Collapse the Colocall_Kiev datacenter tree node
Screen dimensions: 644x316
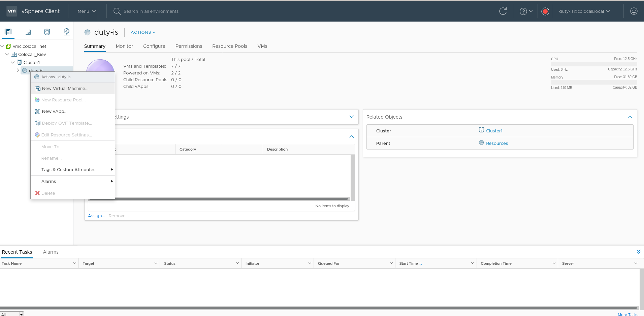[7, 54]
